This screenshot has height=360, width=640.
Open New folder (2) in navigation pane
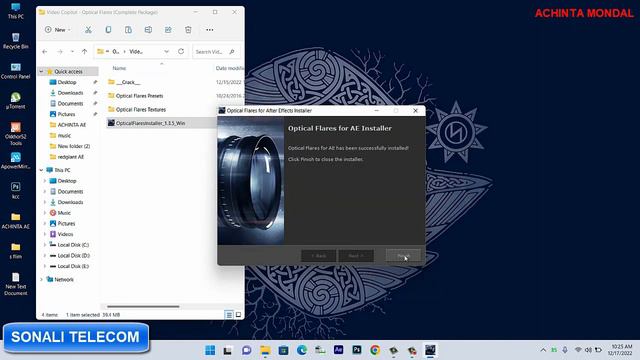[73, 146]
